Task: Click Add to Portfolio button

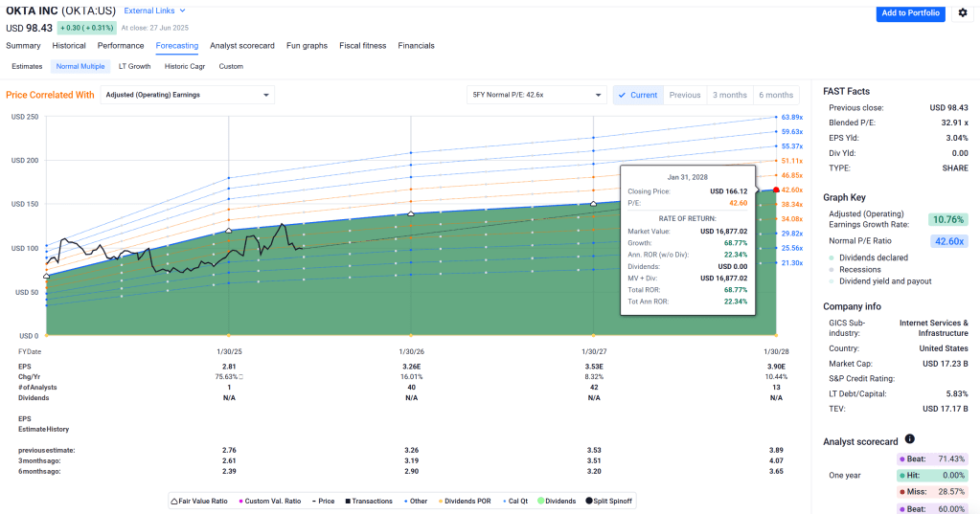Action: pos(910,12)
